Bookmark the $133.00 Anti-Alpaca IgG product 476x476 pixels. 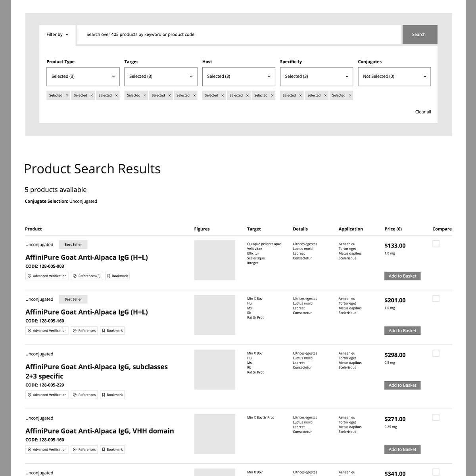pos(117,276)
